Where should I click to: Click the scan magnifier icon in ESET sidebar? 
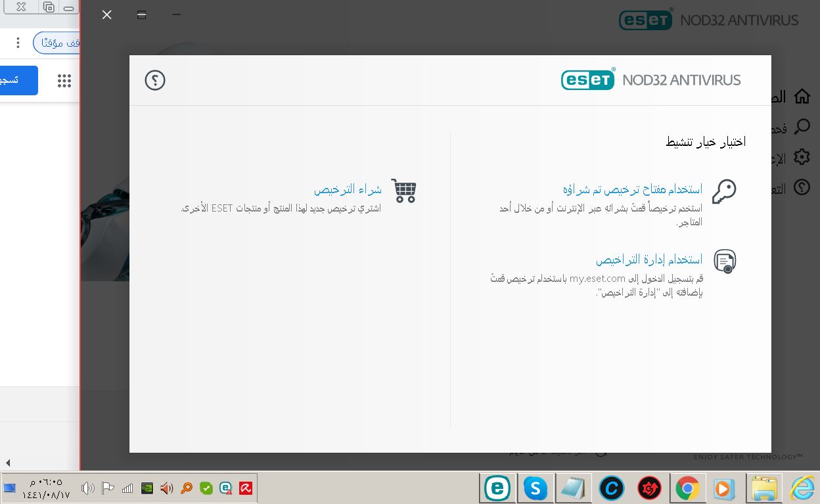tap(802, 127)
